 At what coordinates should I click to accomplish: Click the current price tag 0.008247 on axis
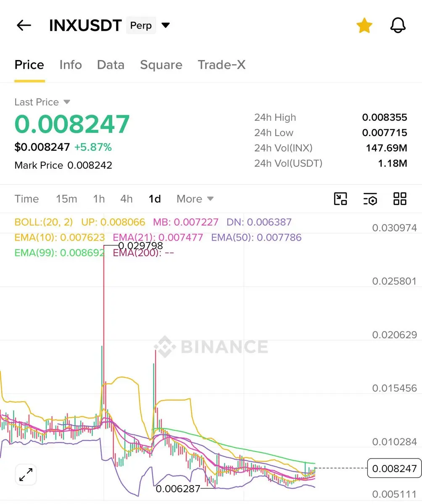coord(394,468)
